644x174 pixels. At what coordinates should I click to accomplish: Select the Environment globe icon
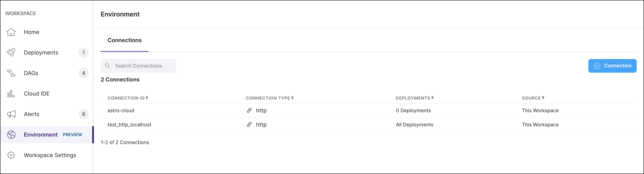(x=11, y=135)
